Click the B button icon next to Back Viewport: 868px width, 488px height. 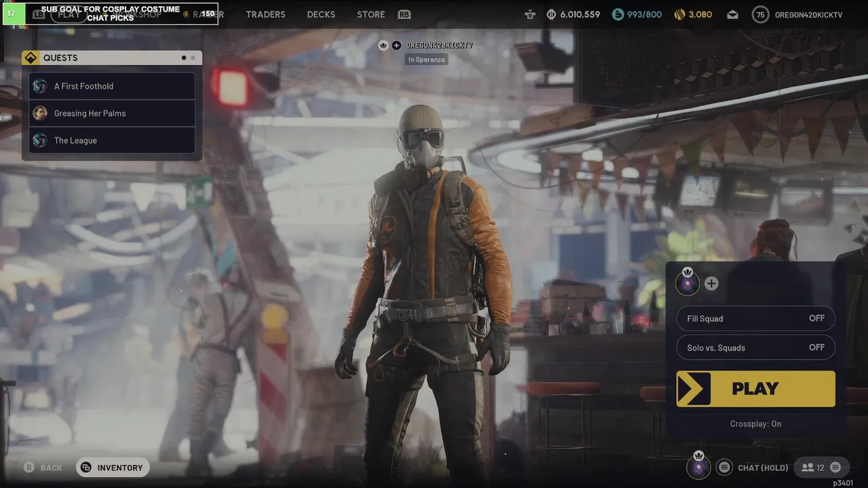(29, 468)
